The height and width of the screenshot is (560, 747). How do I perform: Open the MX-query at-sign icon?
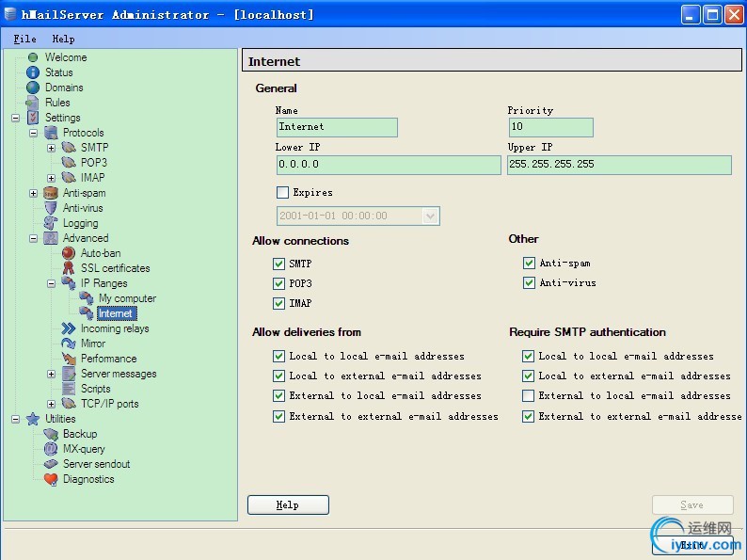click(x=51, y=449)
